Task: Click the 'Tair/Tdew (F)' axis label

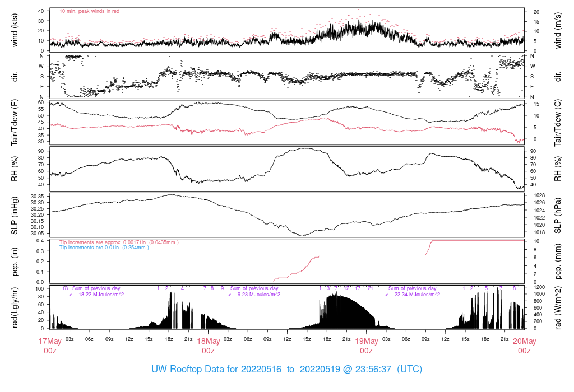Action: point(15,123)
